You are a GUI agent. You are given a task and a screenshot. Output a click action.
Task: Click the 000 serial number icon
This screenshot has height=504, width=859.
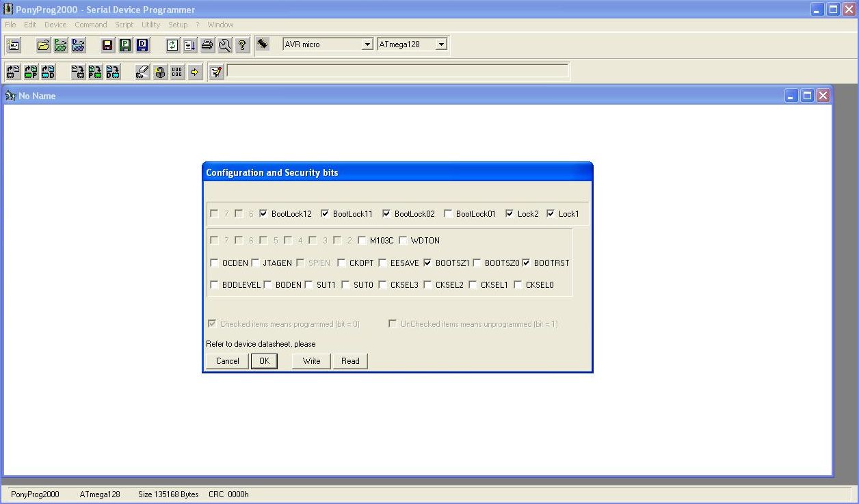178,72
